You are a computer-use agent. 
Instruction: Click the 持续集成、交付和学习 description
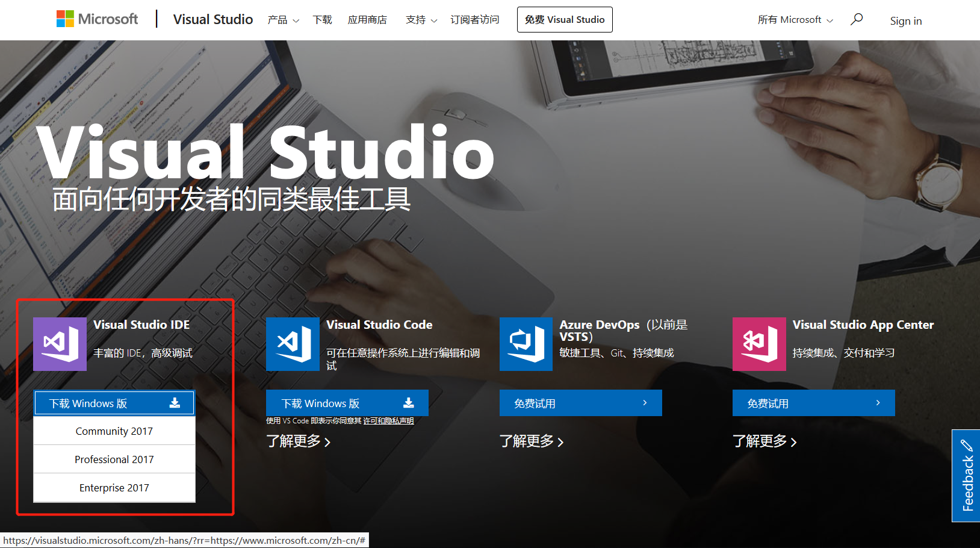coord(843,353)
